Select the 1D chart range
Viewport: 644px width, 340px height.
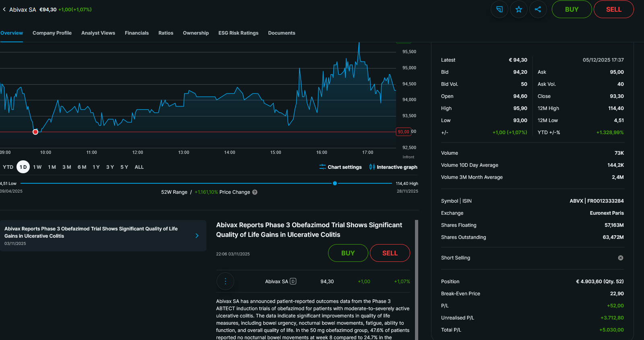pyautogui.click(x=23, y=167)
